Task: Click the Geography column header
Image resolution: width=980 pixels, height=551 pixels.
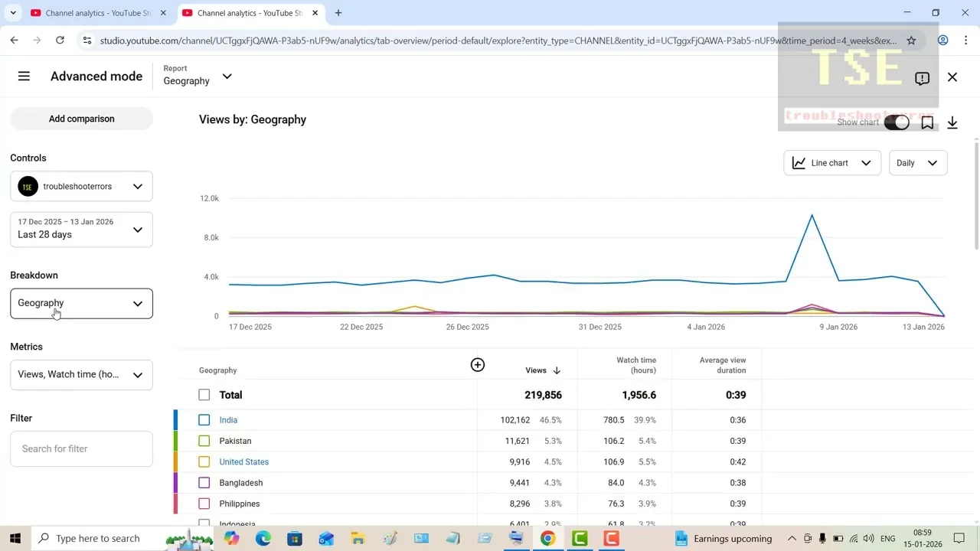Action: [x=217, y=370]
